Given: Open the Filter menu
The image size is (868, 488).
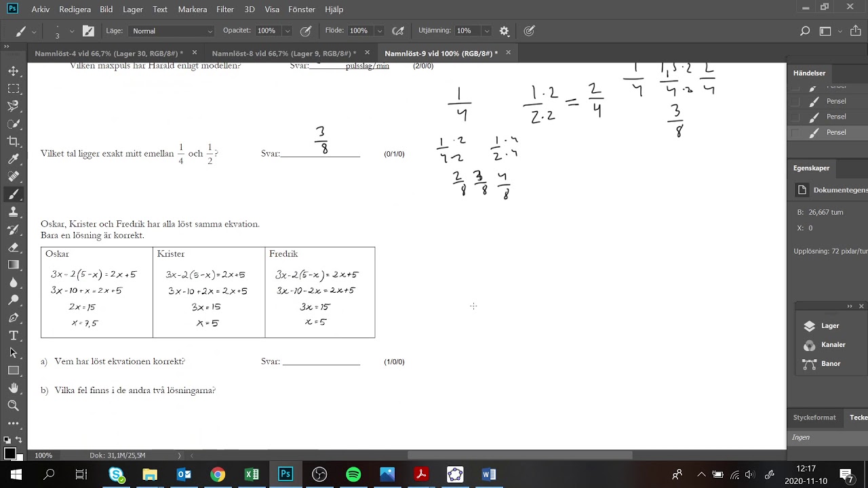Looking at the screenshot, I should point(225,9).
